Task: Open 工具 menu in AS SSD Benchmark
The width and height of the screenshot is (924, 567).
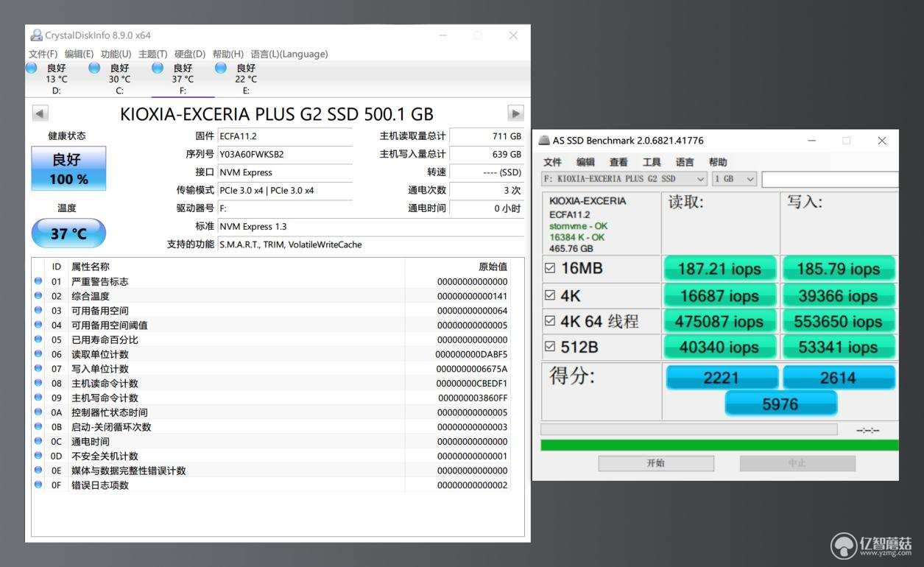Action: [652, 162]
